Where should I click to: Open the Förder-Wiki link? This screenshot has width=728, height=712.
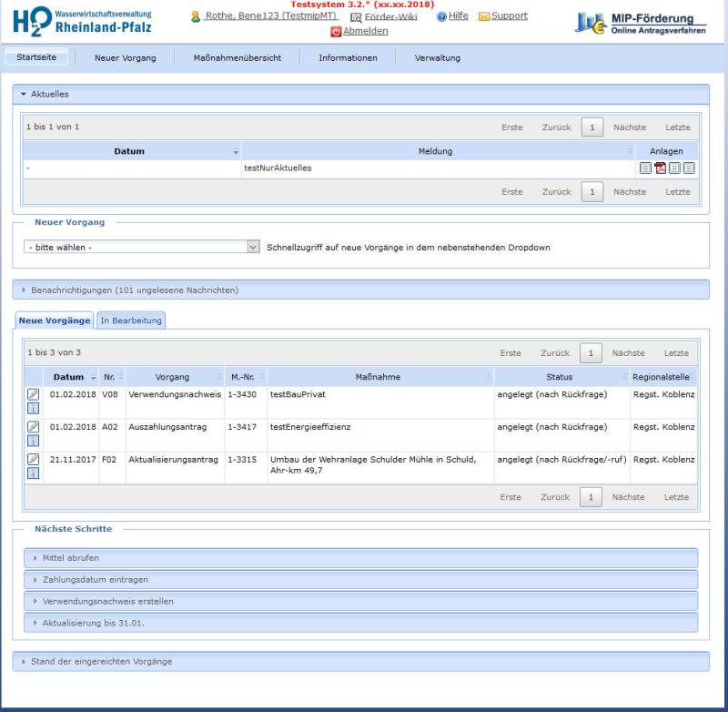pyautogui.click(x=390, y=16)
